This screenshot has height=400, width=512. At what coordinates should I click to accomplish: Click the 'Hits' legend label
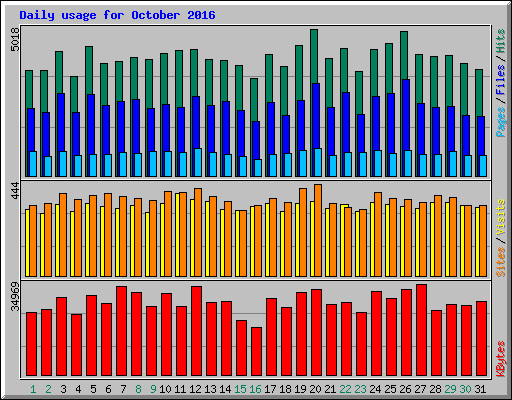point(501,41)
